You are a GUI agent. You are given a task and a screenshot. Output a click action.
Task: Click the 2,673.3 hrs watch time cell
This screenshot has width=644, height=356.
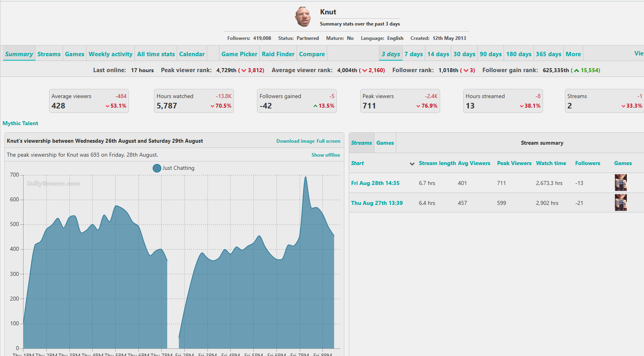point(549,183)
